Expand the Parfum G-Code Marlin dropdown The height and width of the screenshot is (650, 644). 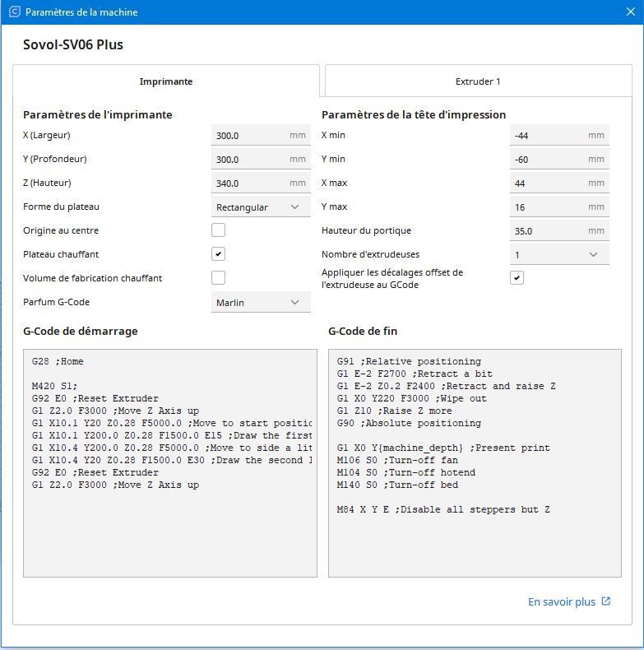click(261, 302)
